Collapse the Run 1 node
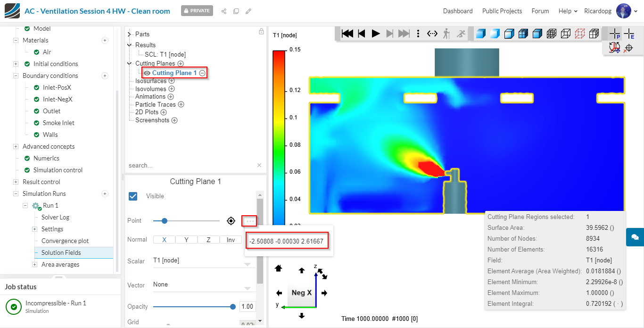 pyautogui.click(x=25, y=206)
